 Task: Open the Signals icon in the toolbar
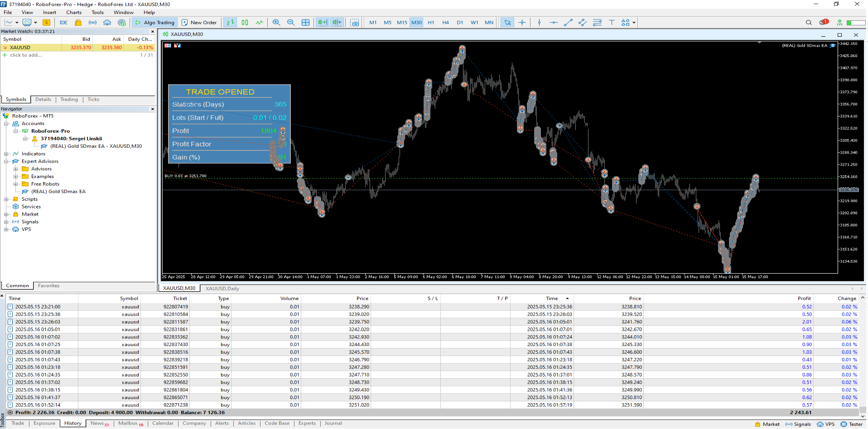[92, 22]
